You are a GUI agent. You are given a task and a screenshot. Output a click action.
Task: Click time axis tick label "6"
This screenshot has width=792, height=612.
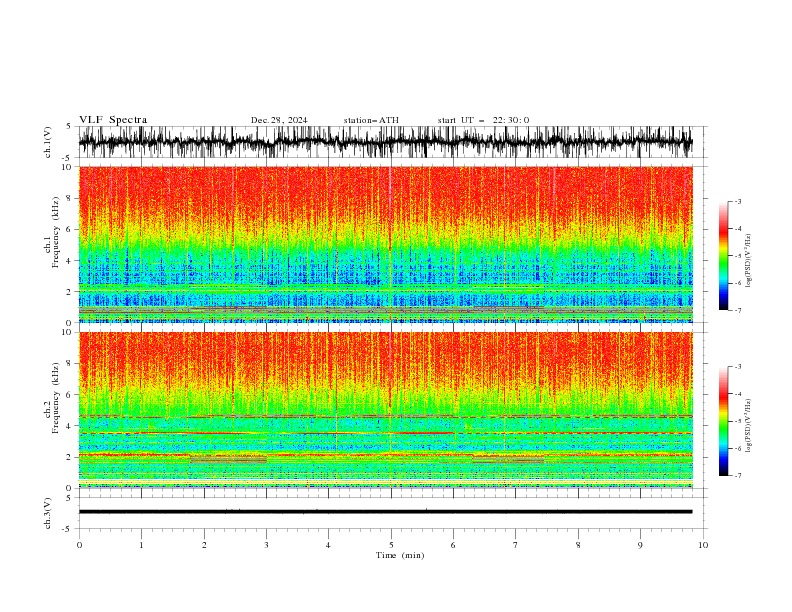(453, 545)
